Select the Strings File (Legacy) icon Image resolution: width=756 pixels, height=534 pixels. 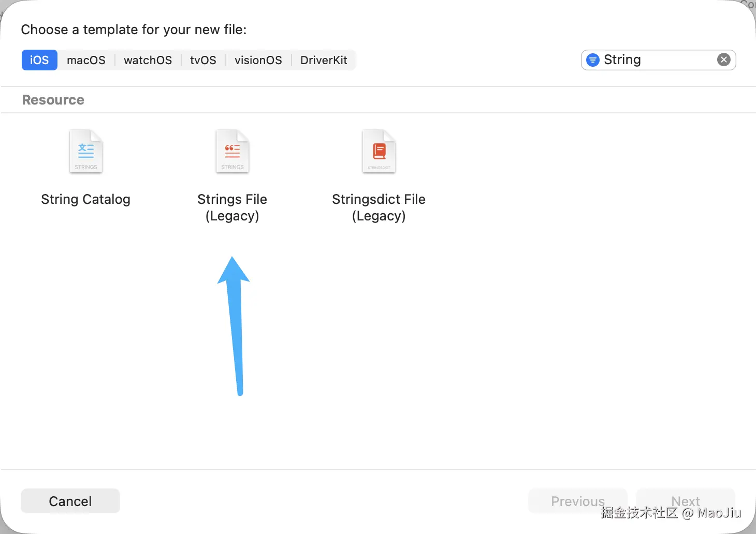point(232,151)
